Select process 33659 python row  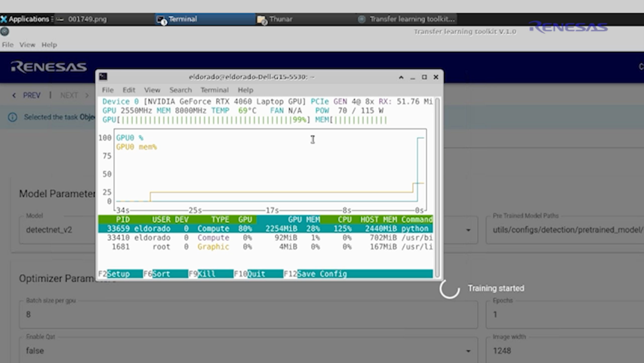tap(265, 229)
